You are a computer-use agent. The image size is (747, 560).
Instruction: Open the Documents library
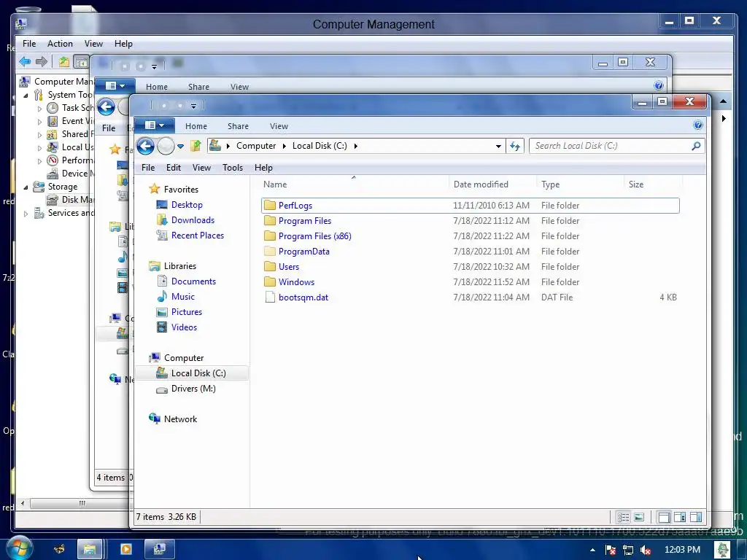(x=193, y=281)
